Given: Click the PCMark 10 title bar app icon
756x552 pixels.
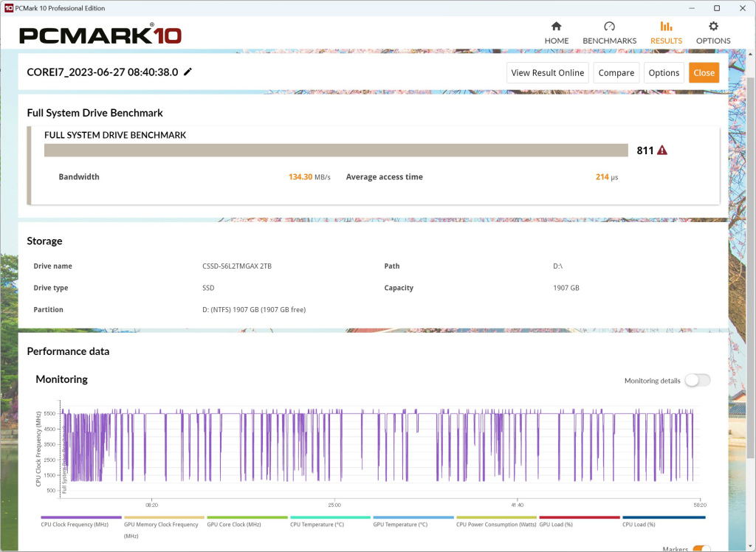Looking at the screenshot, I should [x=9, y=8].
